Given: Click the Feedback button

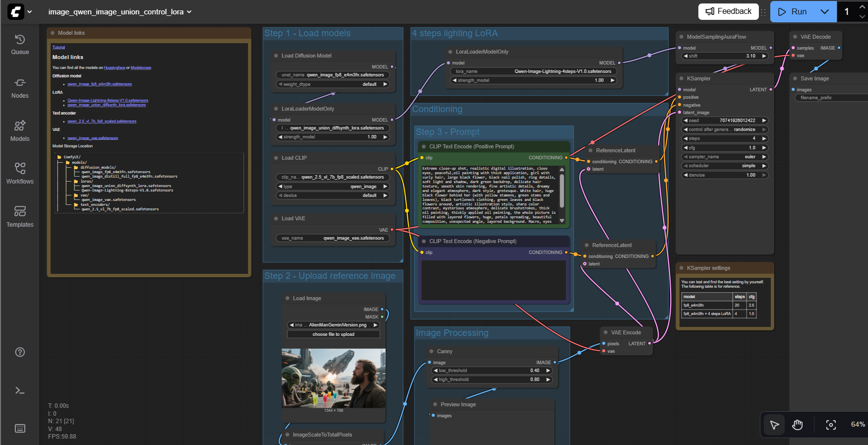Looking at the screenshot, I should (x=729, y=11).
